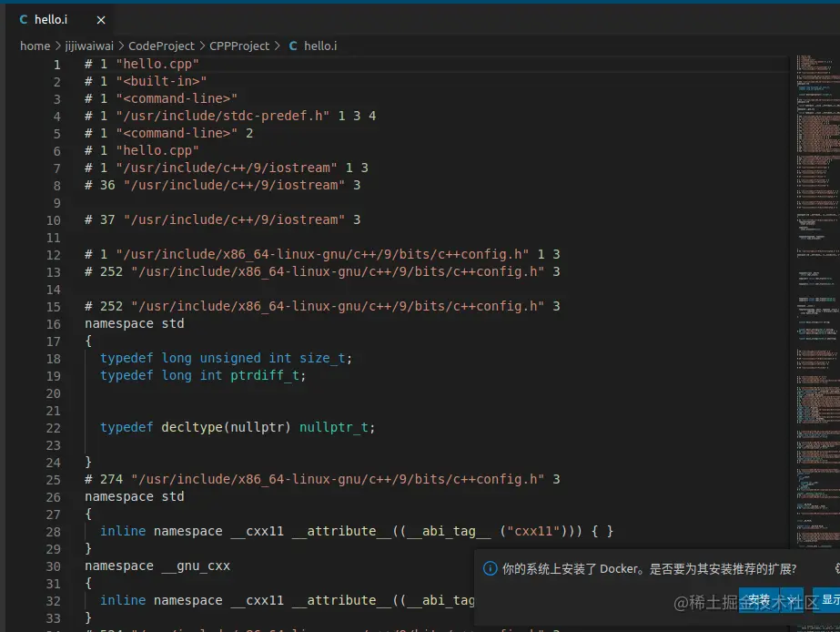Open the home breadcrumb segment

(35, 46)
